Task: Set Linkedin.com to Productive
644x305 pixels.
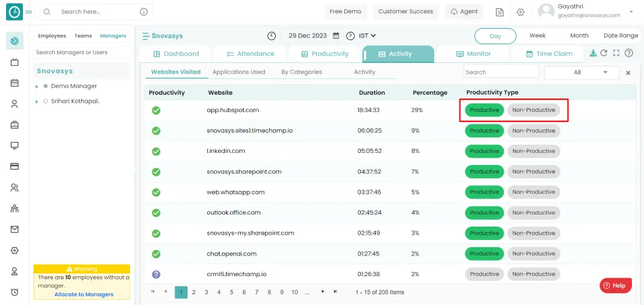Action: 484,151
